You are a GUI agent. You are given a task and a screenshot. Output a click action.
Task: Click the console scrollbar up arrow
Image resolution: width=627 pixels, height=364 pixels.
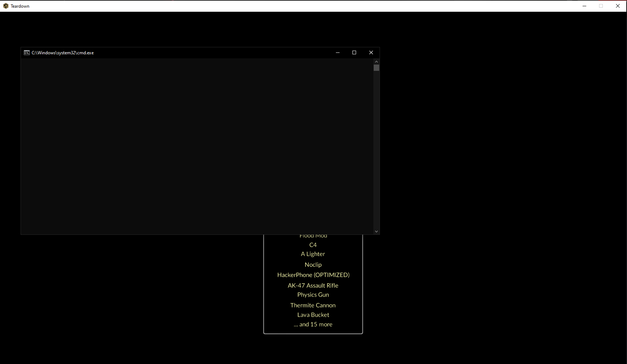[x=376, y=61]
